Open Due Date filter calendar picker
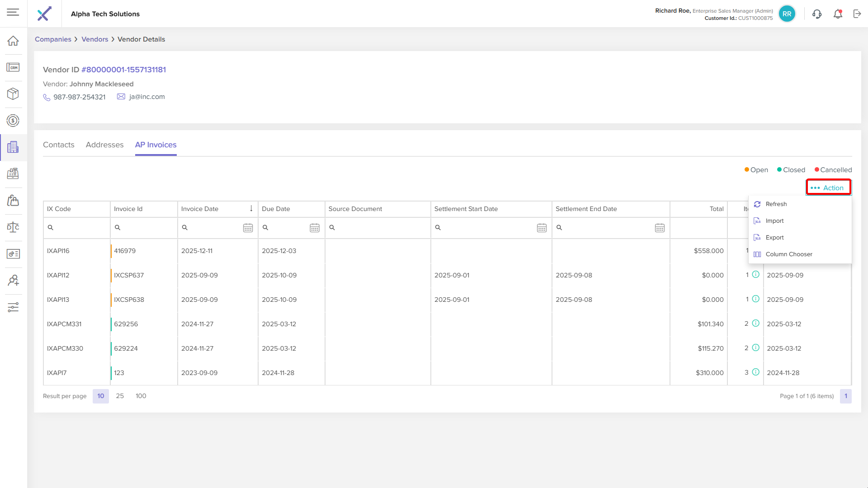Viewport: 868px width, 488px height. click(x=315, y=228)
